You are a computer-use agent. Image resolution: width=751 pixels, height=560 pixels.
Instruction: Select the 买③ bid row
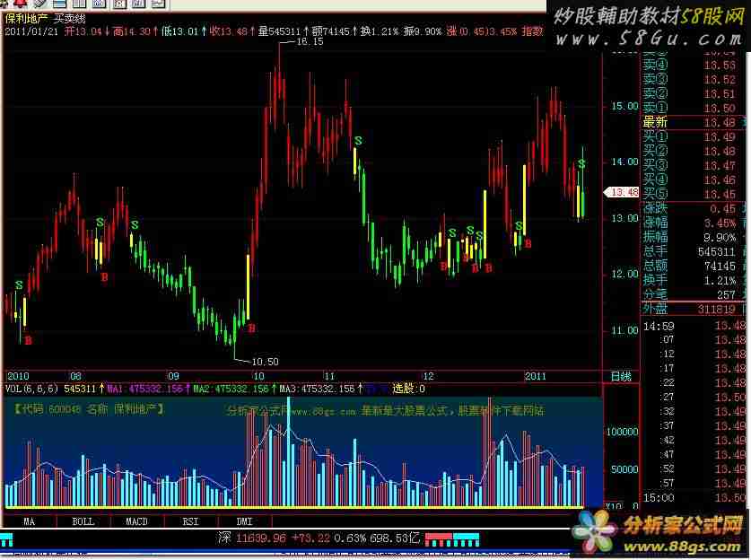(x=694, y=166)
